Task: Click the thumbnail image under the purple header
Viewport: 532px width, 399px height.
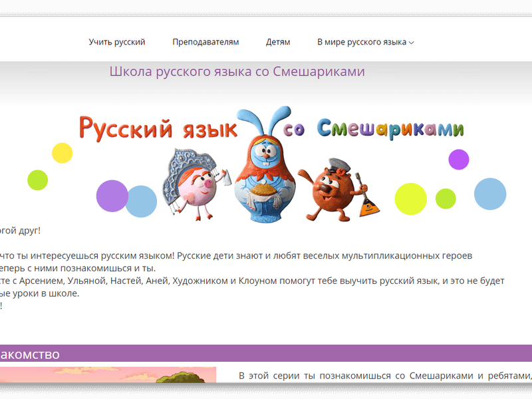Action: click(108, 374)
